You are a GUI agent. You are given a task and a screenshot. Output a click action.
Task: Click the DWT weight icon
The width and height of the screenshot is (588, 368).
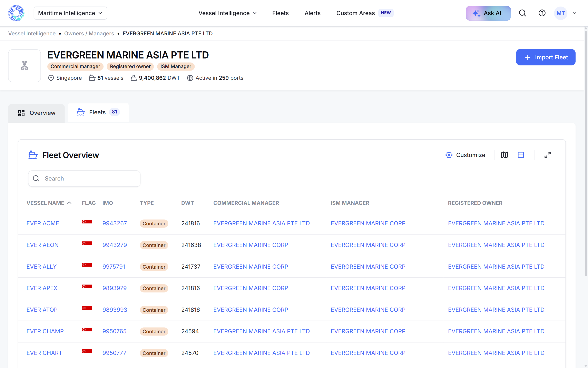pyautogui.click(x=133, y=78)
